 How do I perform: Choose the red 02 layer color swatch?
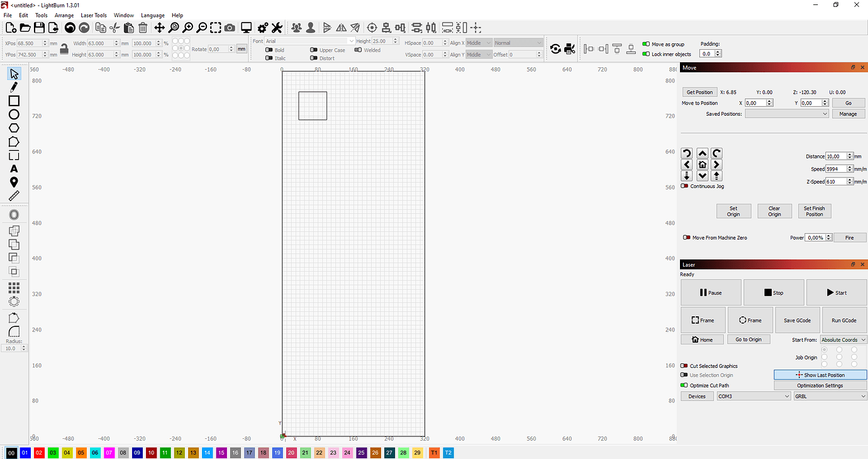39,453
